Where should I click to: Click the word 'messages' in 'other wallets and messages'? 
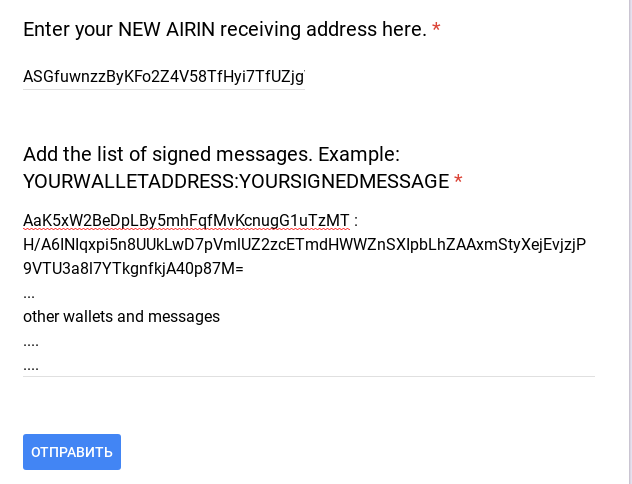pyautogui.click(x=186, y=316)
